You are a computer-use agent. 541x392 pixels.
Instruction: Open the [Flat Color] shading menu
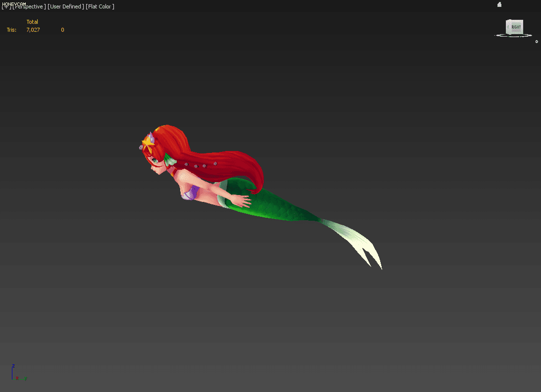point(99,6)
